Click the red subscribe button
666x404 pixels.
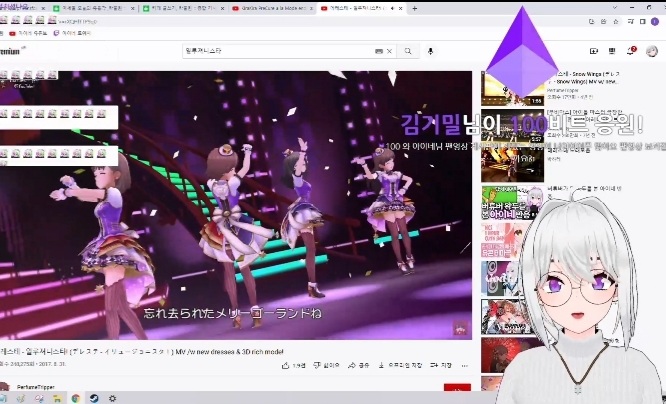coord(456,388)
